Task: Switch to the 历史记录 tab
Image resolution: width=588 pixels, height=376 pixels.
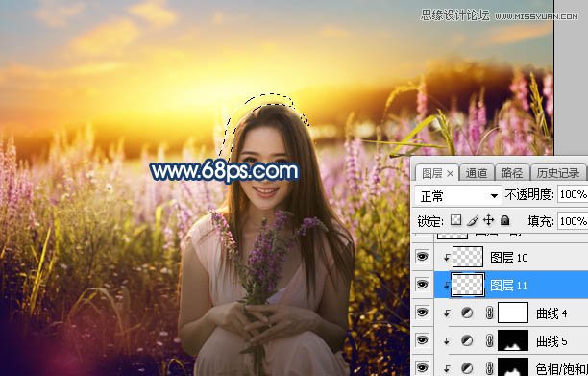Action: 558,173
